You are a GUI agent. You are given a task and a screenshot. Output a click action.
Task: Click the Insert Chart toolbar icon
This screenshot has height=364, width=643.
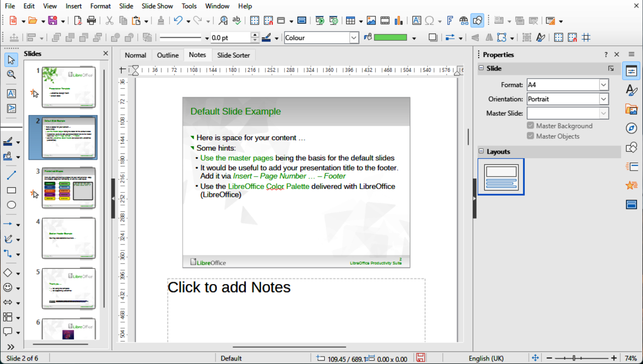(399, 21)
